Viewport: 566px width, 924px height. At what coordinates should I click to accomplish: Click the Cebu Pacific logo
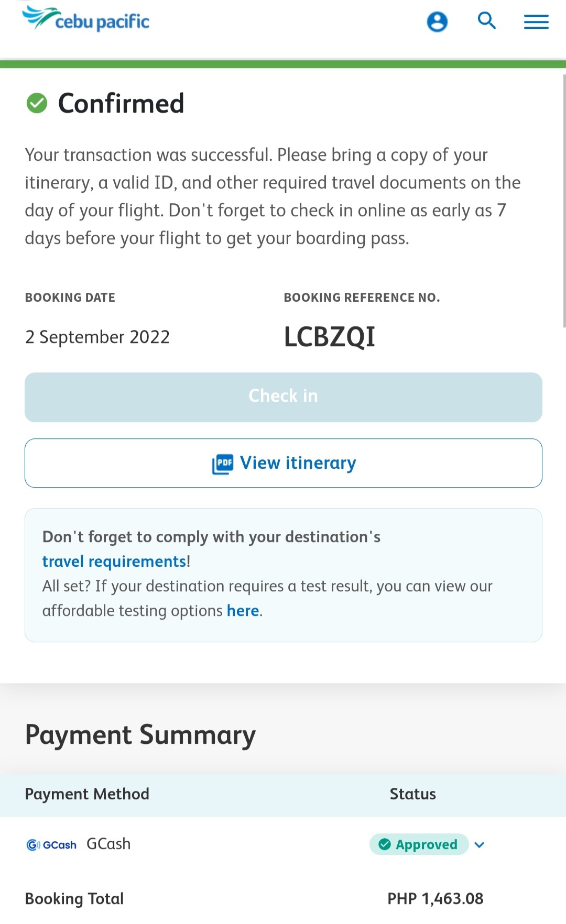86,19
